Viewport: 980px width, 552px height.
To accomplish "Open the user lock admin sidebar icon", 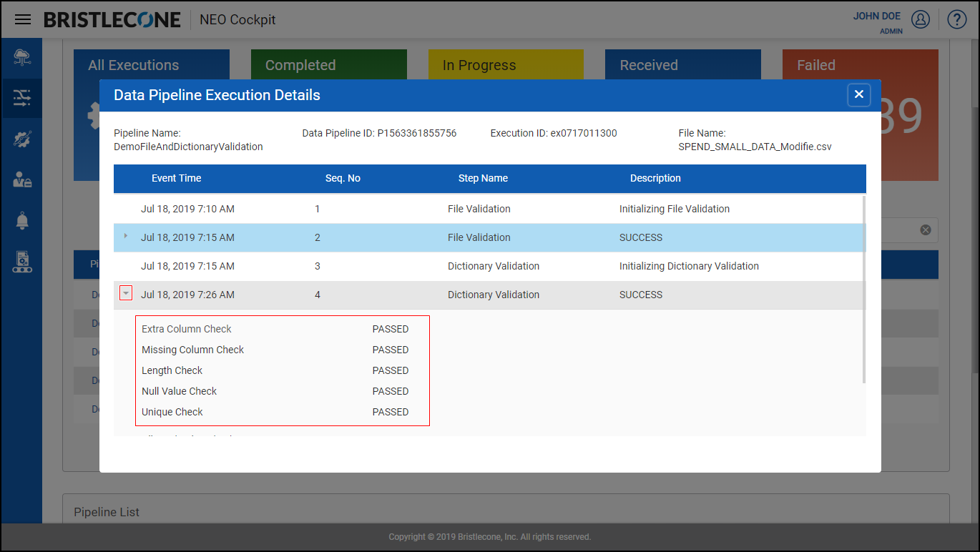I will point(22,179).
